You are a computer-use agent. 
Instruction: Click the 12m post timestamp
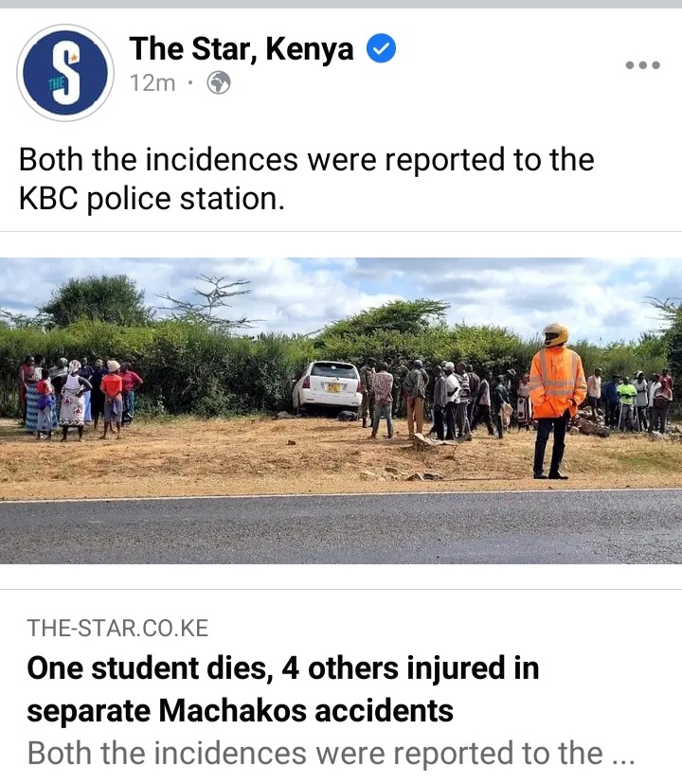pyautogui.click(x=153, y=83)
